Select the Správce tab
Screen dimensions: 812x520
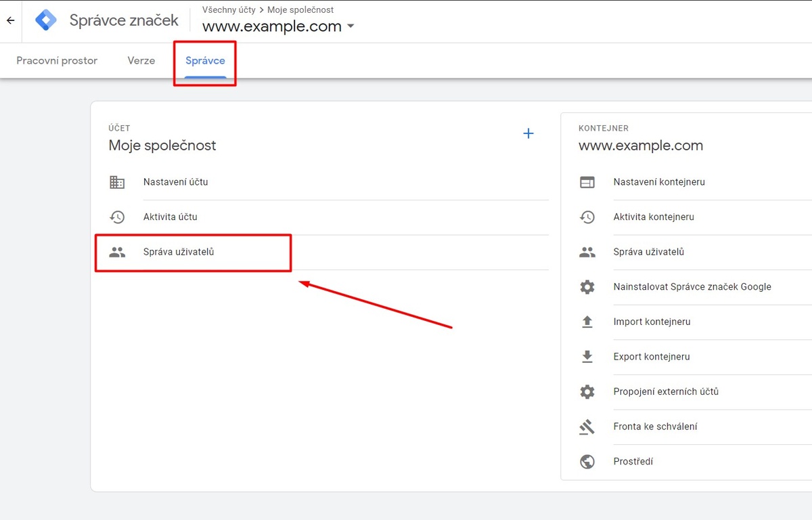pos(205,60)
